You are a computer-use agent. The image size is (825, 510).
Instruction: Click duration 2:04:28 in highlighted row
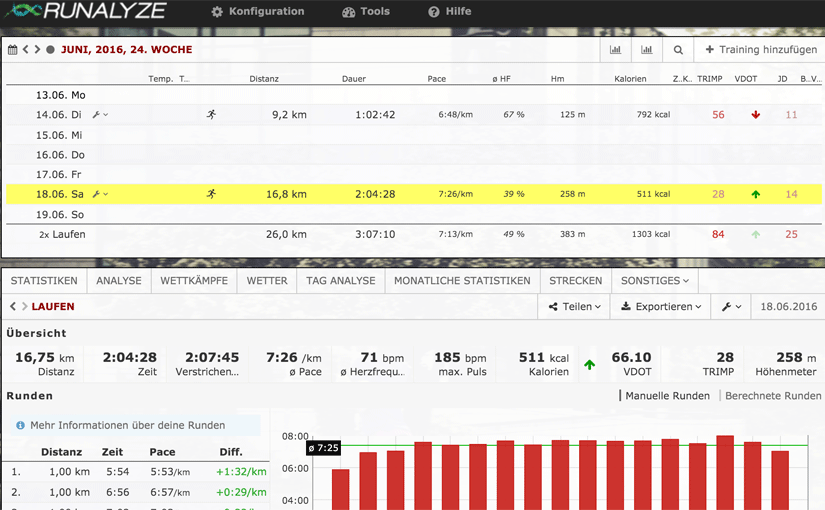pos(375,194)
